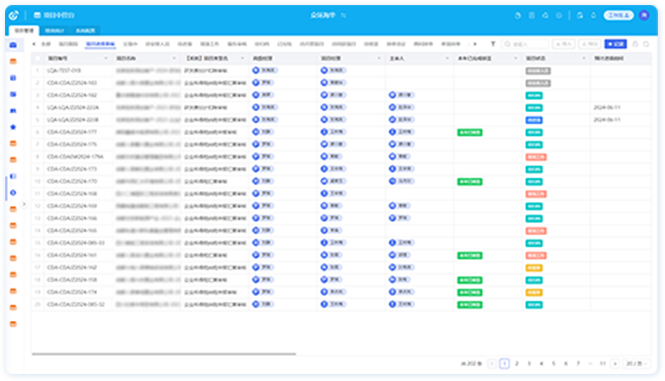
Task: Click orange status tag in row CDA-CDA/Z2524-174
Action: click(x=534, y=292)
